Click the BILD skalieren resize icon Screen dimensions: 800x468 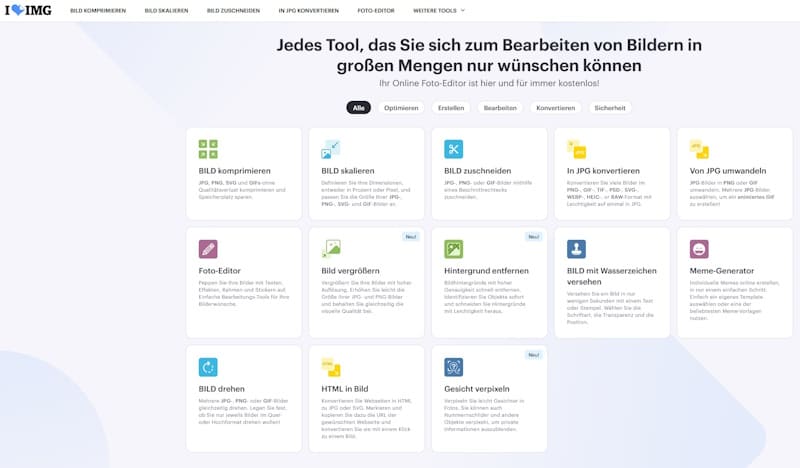click(331, 149)
